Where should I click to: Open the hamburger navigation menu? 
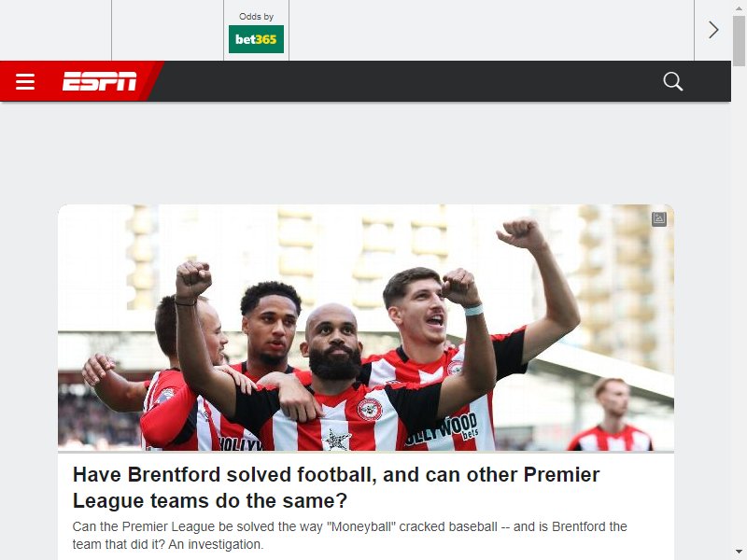(x=25, y=81)
